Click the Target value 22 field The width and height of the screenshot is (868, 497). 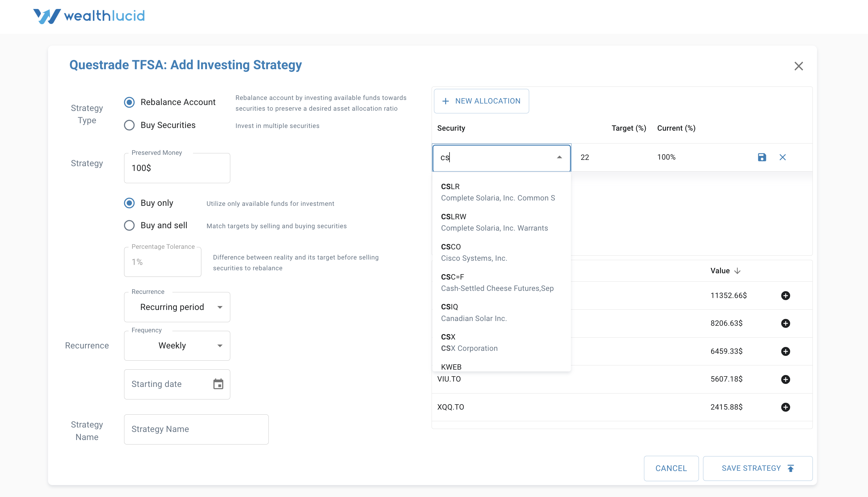point(585,157)
